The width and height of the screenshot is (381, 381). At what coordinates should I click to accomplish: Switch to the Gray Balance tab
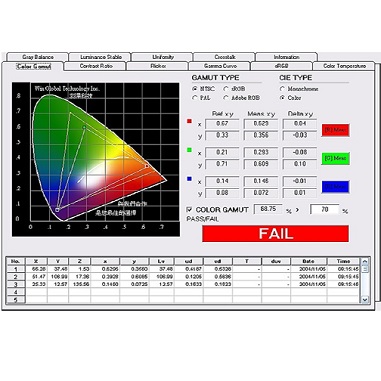[x=38, y=57]
